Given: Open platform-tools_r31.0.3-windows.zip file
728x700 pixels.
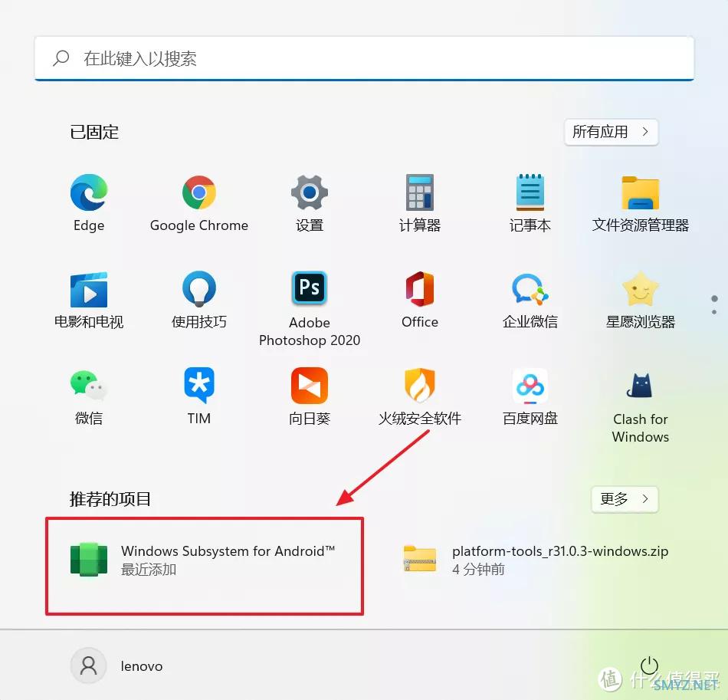Looking at the screenshot, I should pos(536,560).
